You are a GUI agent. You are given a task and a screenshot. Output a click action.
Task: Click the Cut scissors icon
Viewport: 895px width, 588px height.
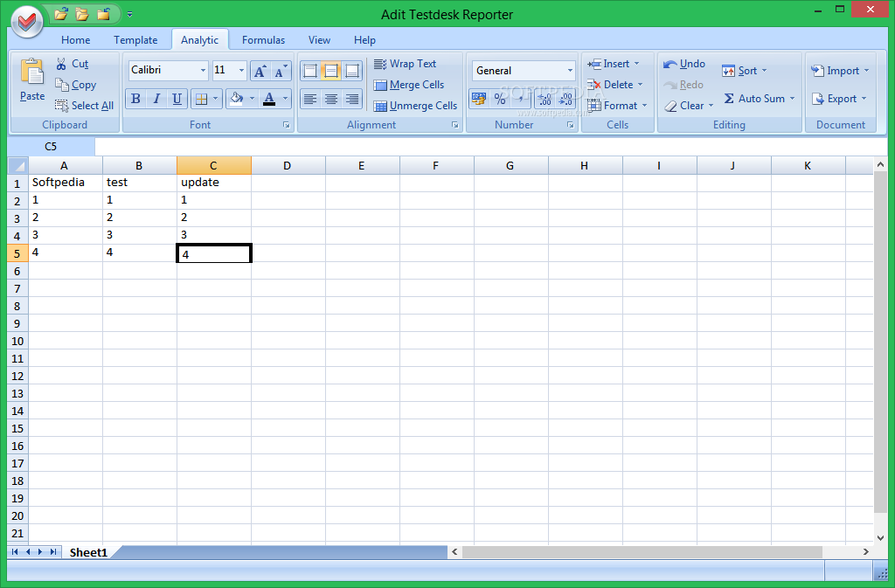click(61, 64)
